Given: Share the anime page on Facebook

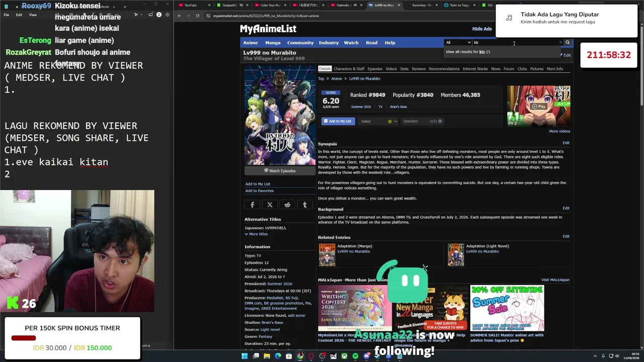Looking at the screenshot, I should click(x=252, y=205).
